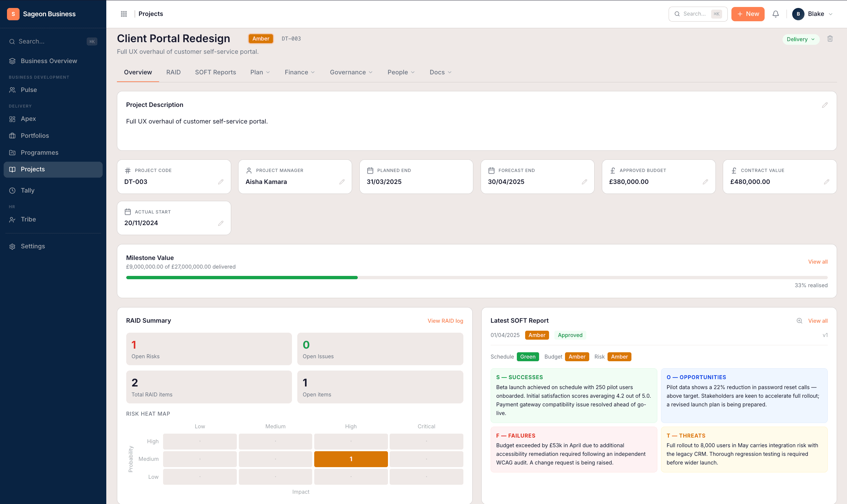The height and width of the screenshot is (504, 847).
Task: Edit the Approved Budget pencil icon
Action: tap(705, 182)
